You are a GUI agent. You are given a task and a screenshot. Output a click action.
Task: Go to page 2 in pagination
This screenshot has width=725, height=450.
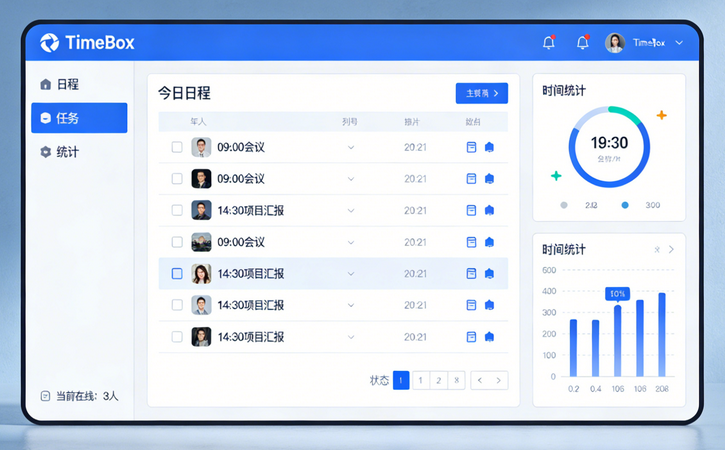438,380
